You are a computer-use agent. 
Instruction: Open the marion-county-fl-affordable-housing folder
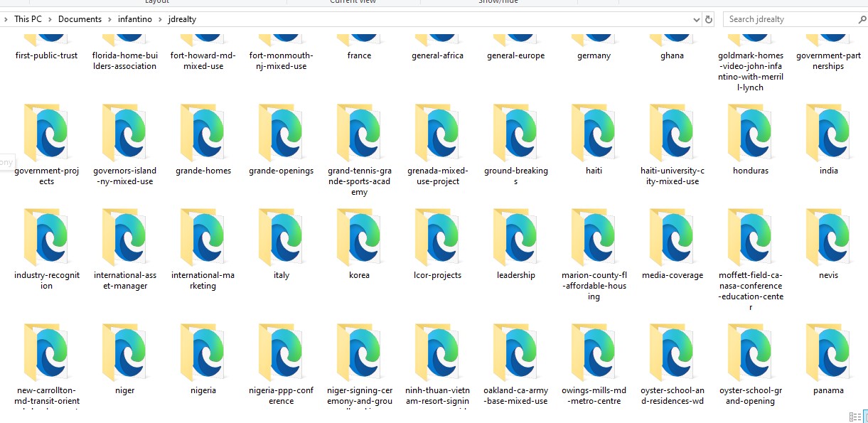[x=594, y=238]
